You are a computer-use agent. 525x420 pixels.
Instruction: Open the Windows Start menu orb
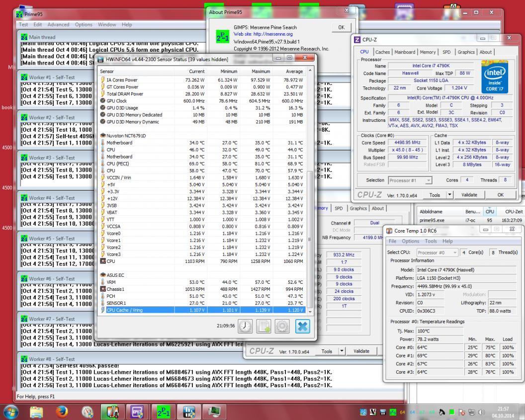click(11, 412)
